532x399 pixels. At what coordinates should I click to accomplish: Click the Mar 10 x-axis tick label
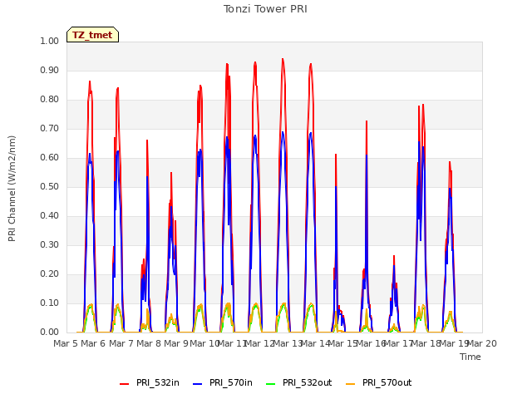tap(204, 343)
